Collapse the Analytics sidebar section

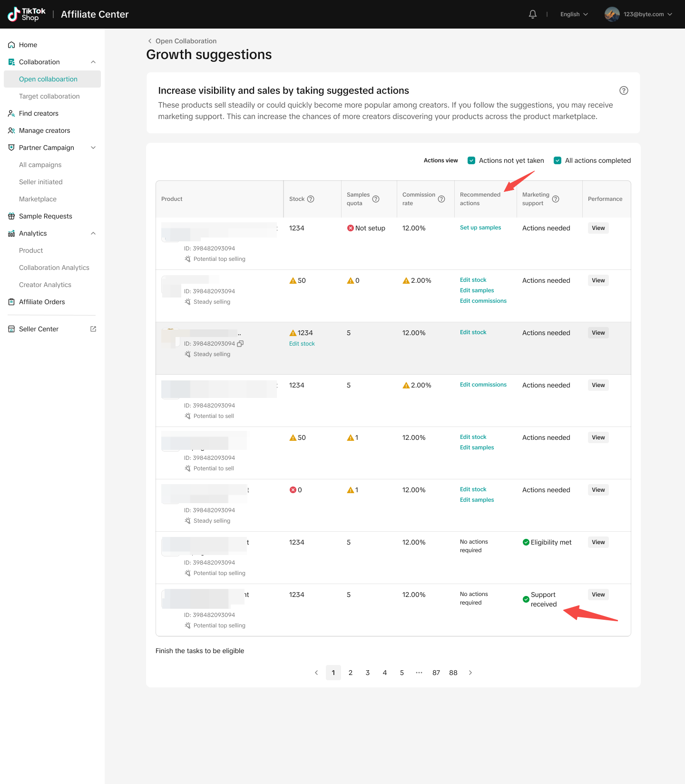pyautogui.click(x=93, y=233)
